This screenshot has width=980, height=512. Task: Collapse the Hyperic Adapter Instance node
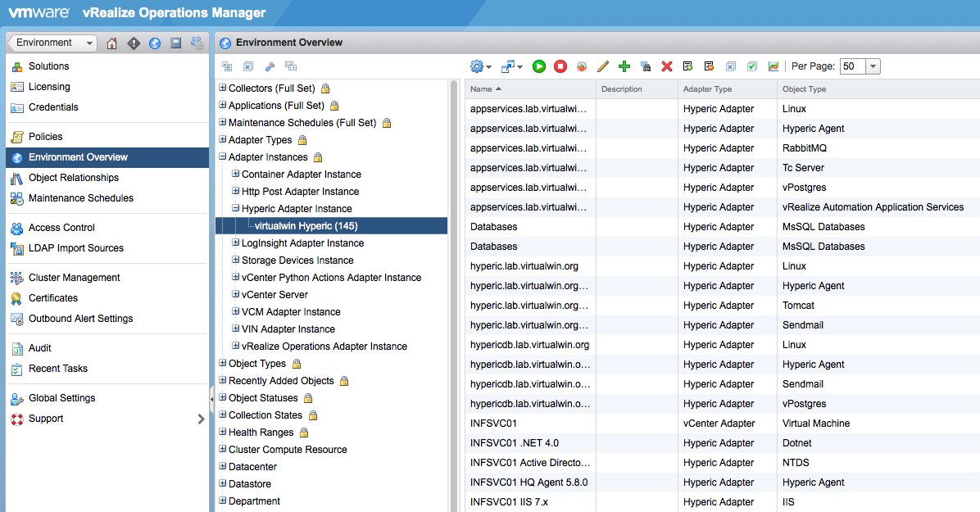(236, 208)
